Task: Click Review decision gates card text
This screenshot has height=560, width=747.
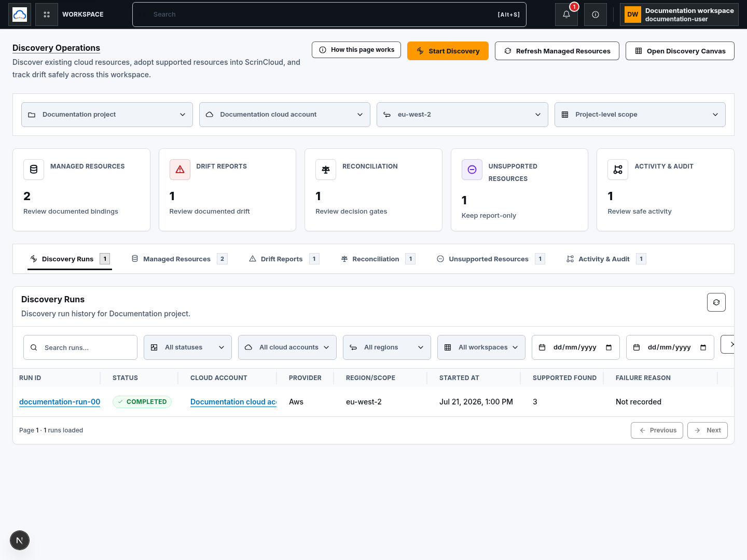Action: tap(351, 212)
